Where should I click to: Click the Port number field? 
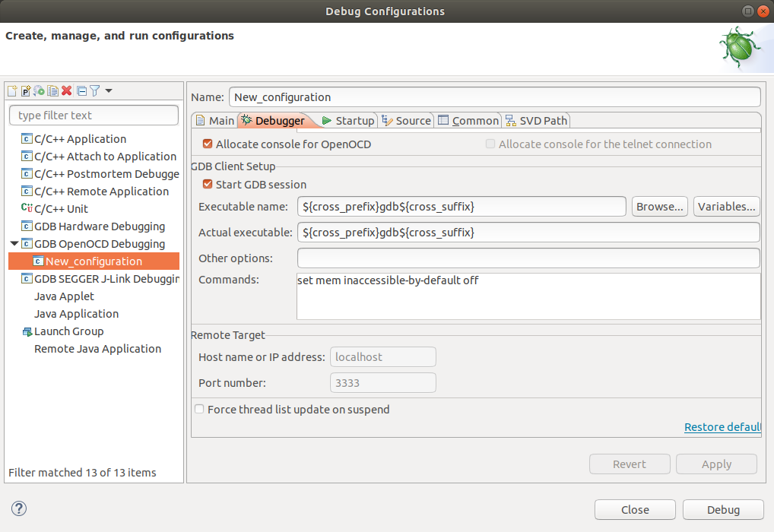point(382,382)
